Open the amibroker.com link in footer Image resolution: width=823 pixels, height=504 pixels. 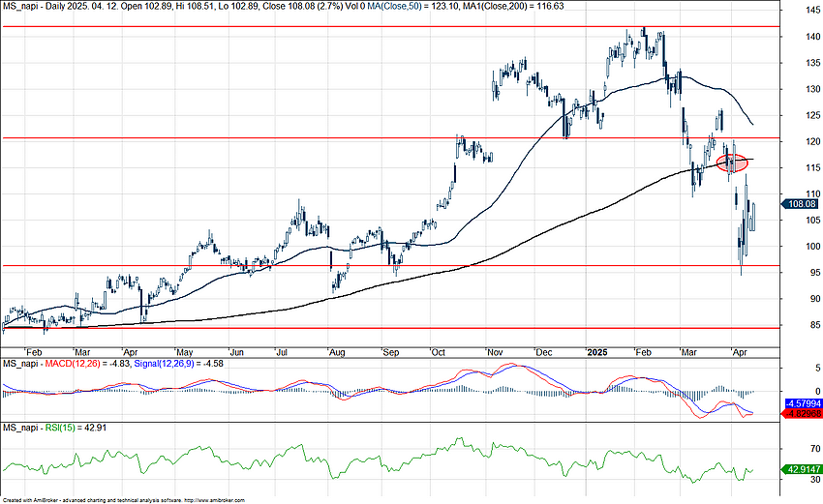coord(213,500)
